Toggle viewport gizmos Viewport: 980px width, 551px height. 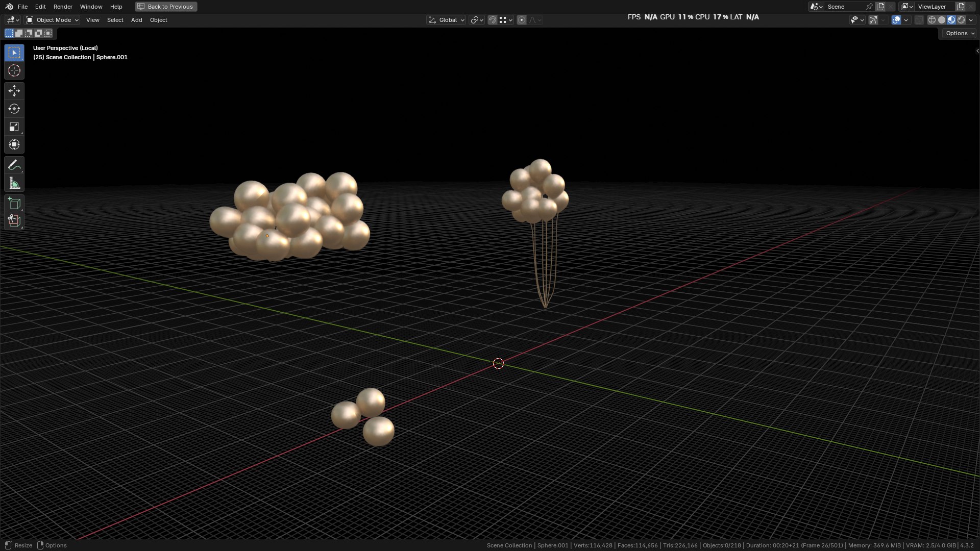pyautogui.click(x=873, y=20)
